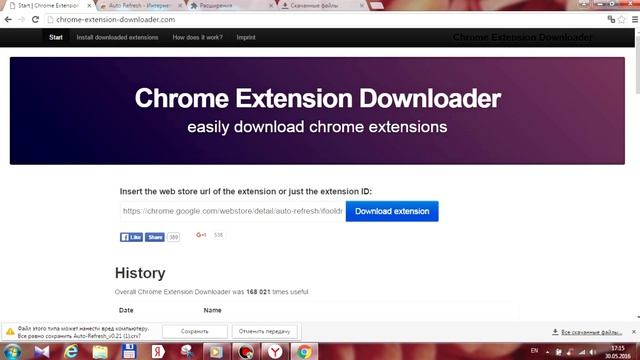Open the Imprint nav link
Viewport: 640px width, 360px height.
point(246,38)
